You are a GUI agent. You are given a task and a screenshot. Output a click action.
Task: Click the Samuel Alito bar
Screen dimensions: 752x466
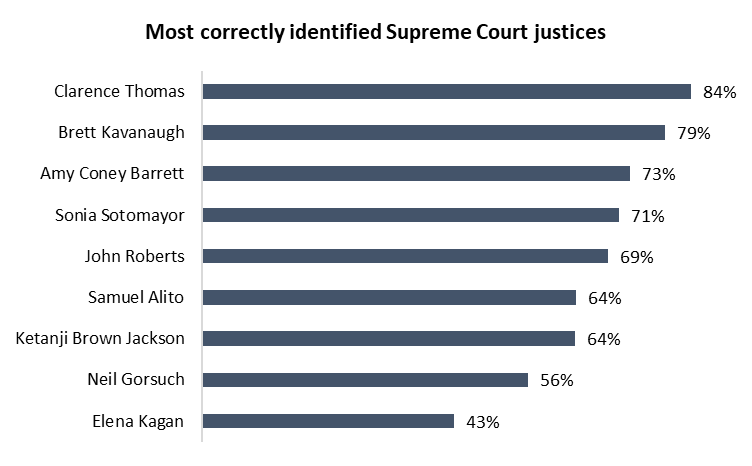click(x=389, y=297)
